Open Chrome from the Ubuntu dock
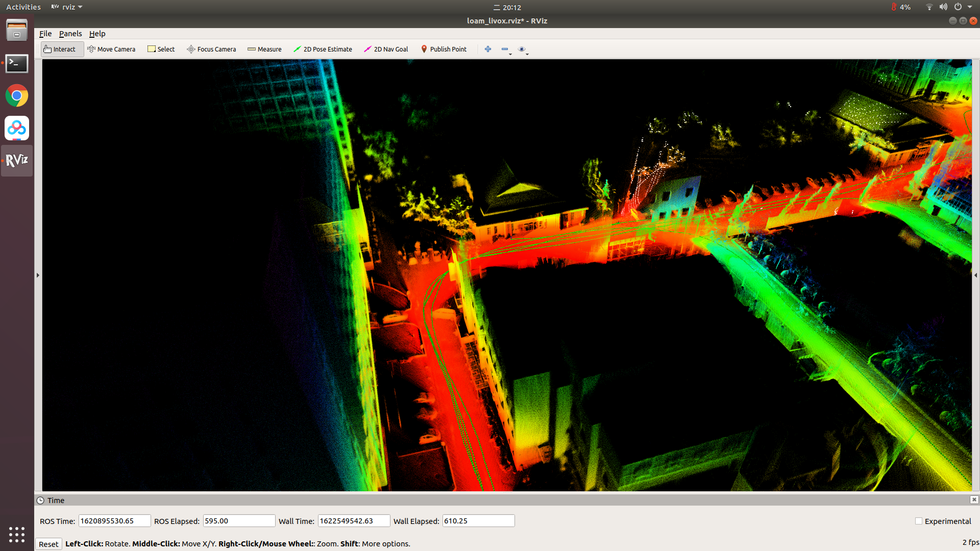 click(17, 95)
